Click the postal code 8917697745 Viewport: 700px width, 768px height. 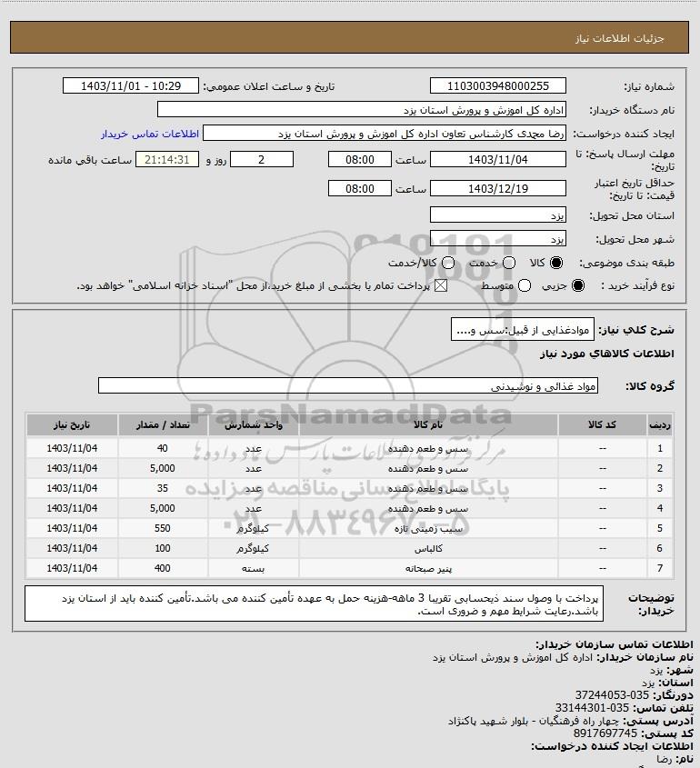605,733
